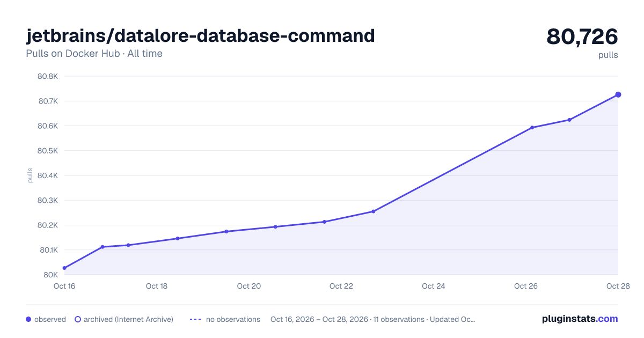Select the Oct 16 first data point
This screenshot has height=338, width=644.
[x=64, y=268]
